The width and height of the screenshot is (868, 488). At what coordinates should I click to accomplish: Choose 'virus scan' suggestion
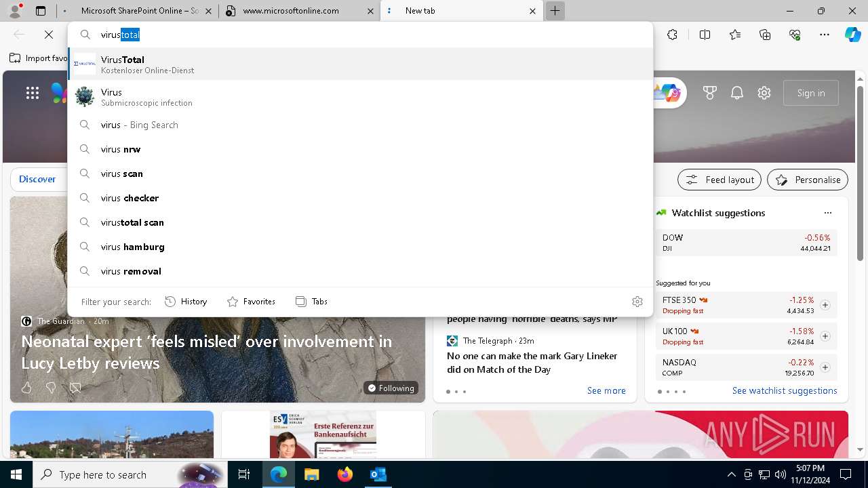tap(360, 174)
